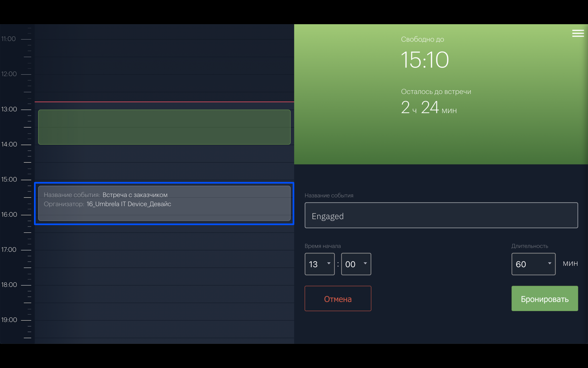Select the Встреча с заказчиком event block
The width and height of the screenshot is (588, 368).
[x=164, y=203]
